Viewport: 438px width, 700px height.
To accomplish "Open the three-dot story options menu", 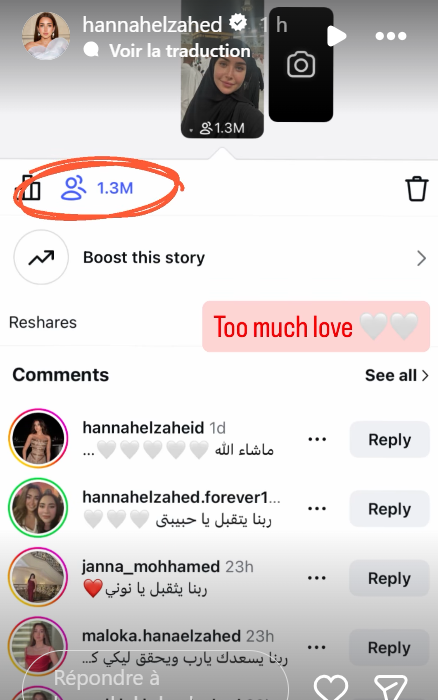I will point(391,36).
